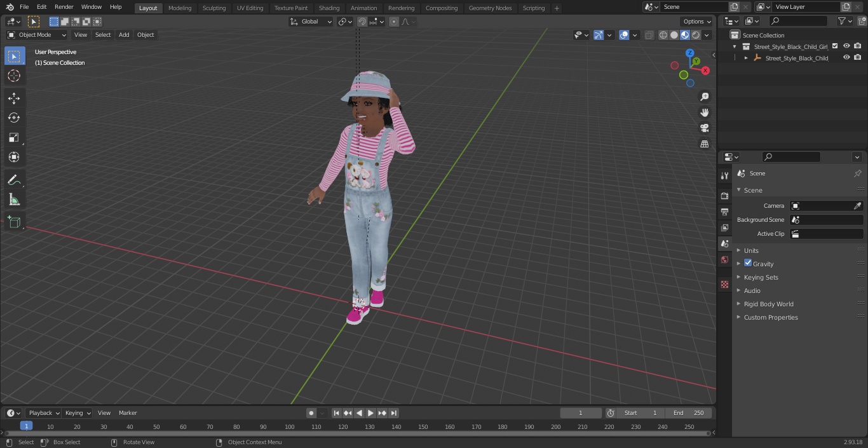
Task: Activate the Transform tool
Action: pos(14,157)
